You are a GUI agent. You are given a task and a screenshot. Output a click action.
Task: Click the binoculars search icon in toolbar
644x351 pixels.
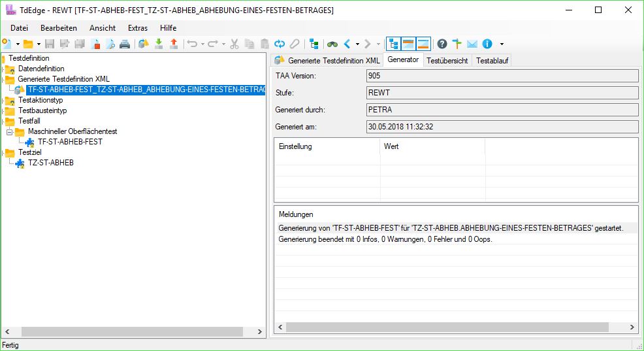pyautogui.click(x=333, y=44)
